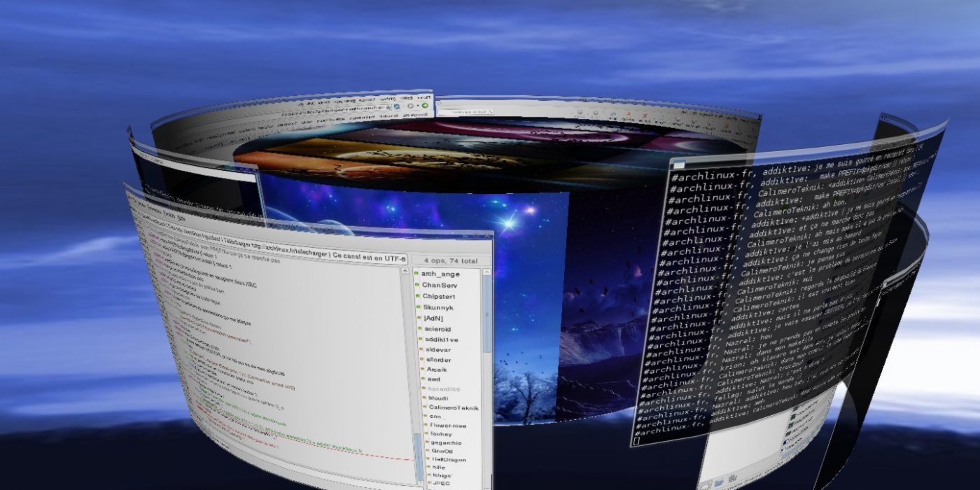Image resolution: width=980 pixels, height=490 pixels.
Task: Click the green op status dot beside arch_ange
Action: pos(416,273)
